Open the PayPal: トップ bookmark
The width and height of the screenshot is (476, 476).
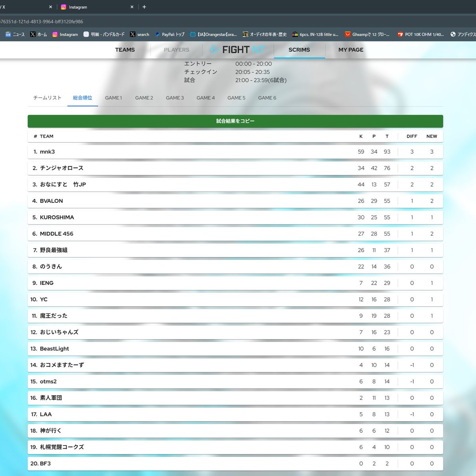tap(170, 35)
